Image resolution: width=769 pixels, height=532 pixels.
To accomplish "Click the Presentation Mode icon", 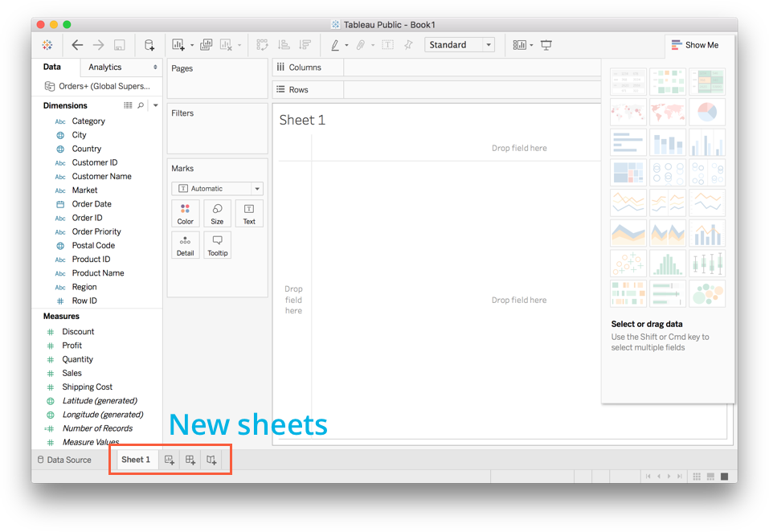I will coord(546,45).
